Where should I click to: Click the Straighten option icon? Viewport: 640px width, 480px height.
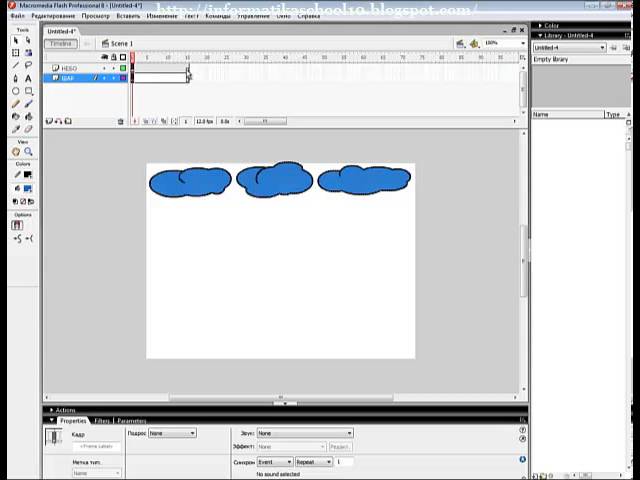point(29,239)
